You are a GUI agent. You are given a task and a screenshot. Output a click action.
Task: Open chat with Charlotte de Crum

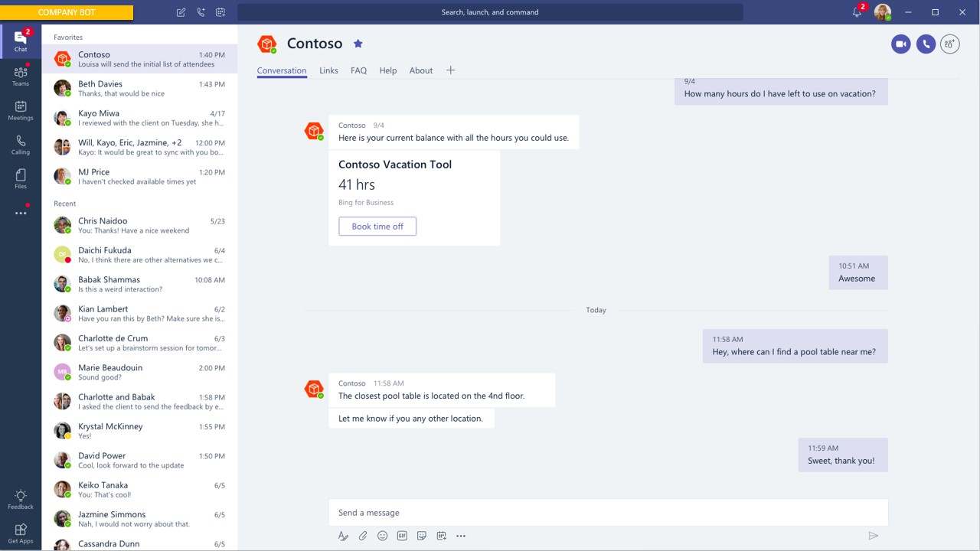(139, 343)
